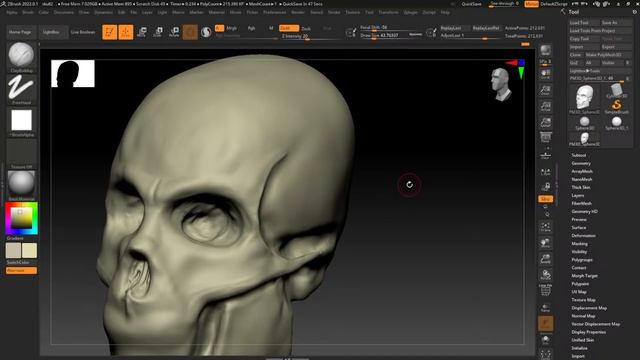Click the BPR render icon
Screen dimensions: 640x360
(x=546, y=51)
